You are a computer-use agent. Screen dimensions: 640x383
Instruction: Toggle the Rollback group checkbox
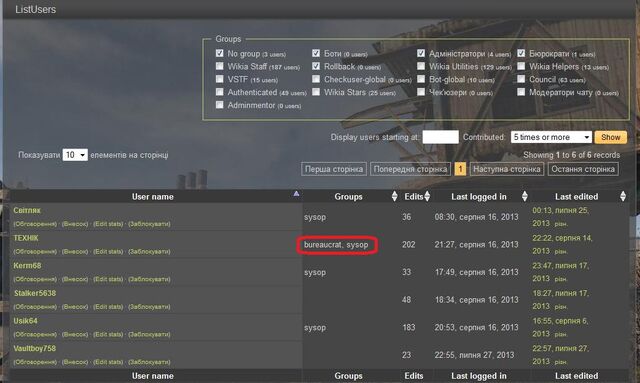point(316,66)
